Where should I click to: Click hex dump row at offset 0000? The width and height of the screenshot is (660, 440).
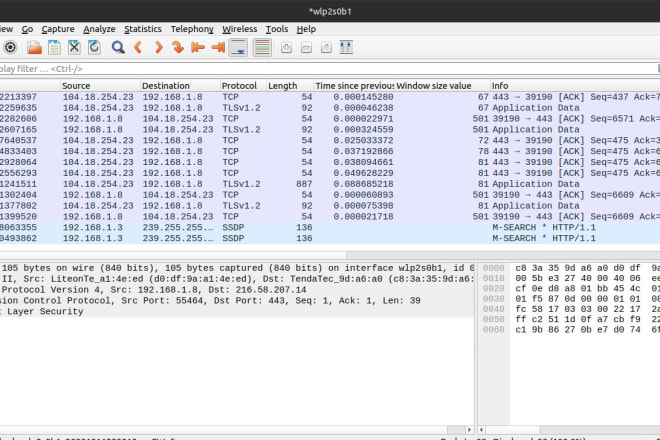(570, 268)
